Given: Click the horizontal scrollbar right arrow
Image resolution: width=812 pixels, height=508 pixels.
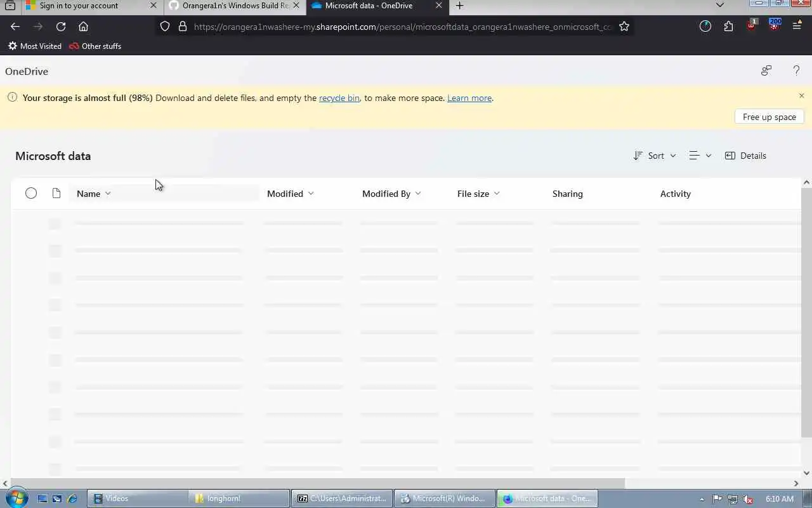Looking at the screenshot, I should coord(797,483).
